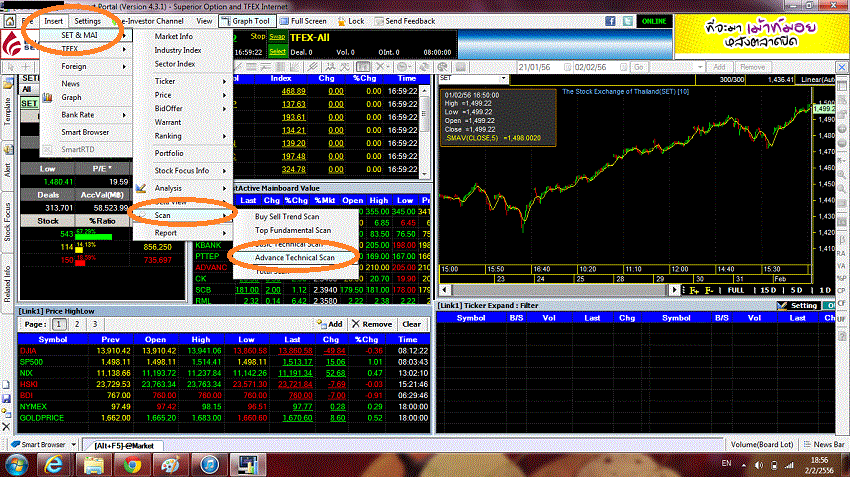Click the Swap link in TFEX panel
This screenshot has height=477, width=850.
pos(277,36)
